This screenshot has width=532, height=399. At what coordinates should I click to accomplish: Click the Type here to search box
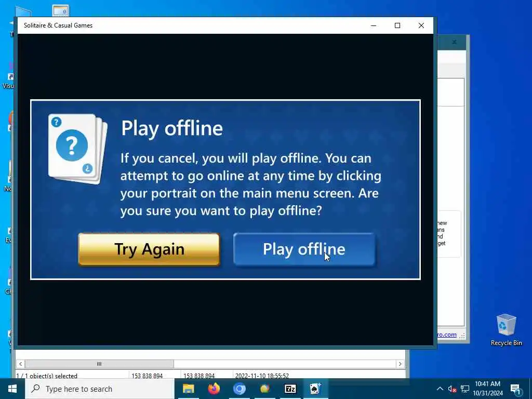100,389
